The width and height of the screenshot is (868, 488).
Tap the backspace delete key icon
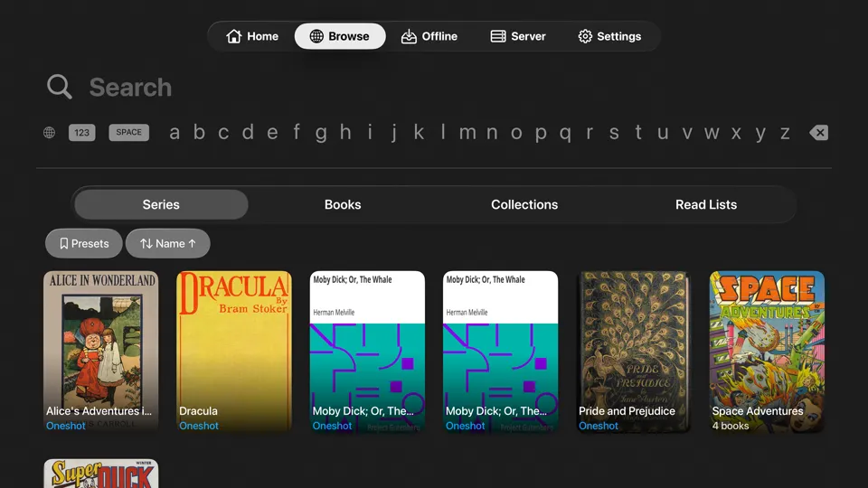tap(819, 132)
